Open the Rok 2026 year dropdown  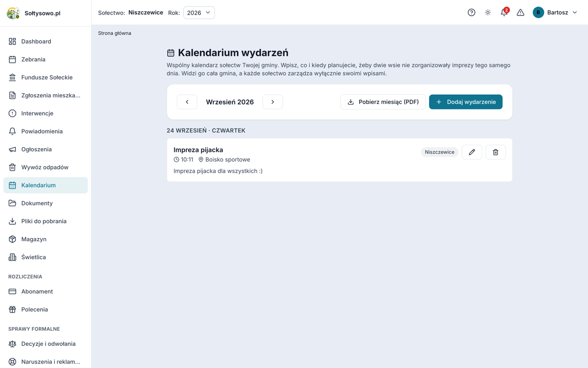point(199,13)
